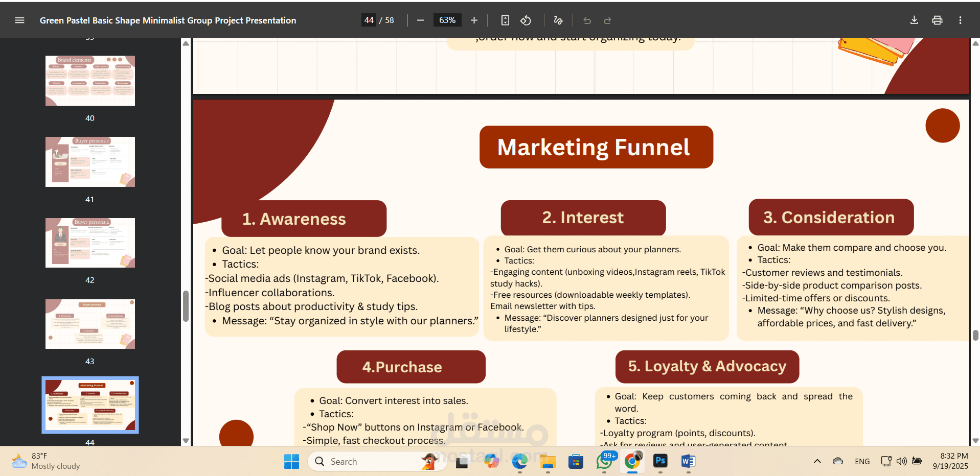Open page 40 Brand elements thumbnail
This screenshot has height=476, width=980.
pyautogui.click(x=90, y=81)
